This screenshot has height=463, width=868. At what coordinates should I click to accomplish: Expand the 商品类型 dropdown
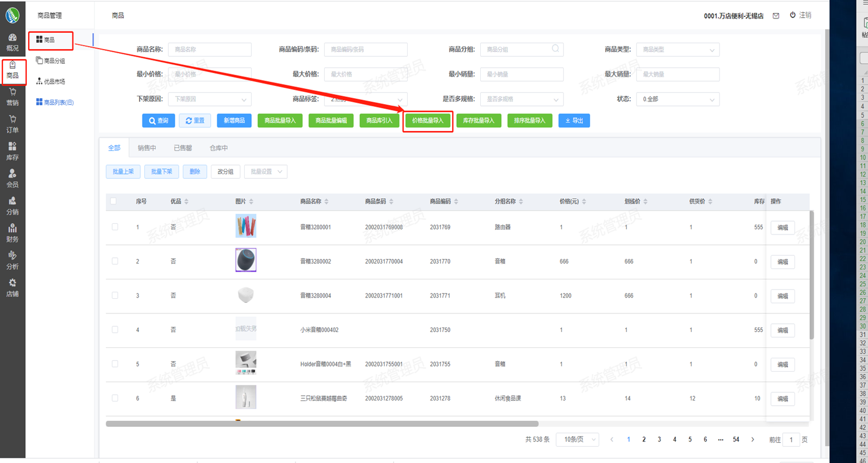tap(678, 50)
